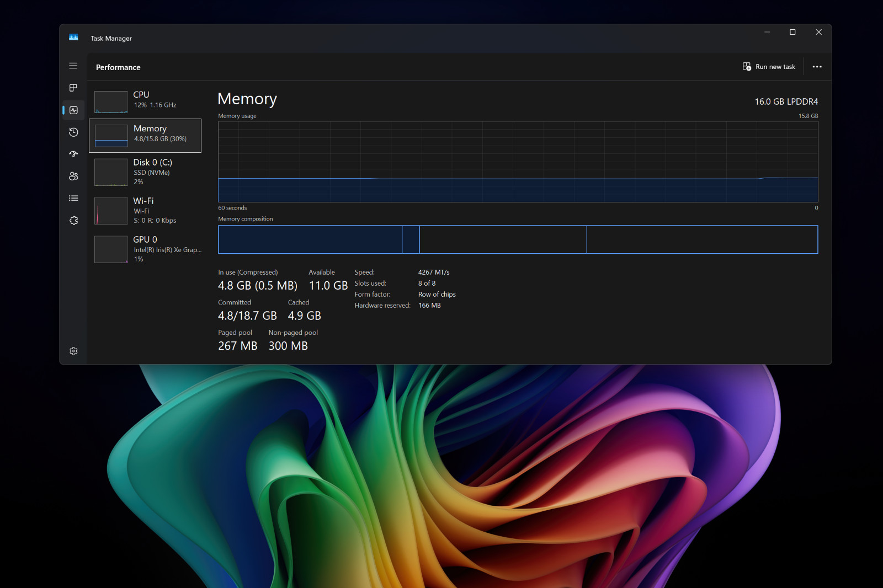Select the CPU performance item

tap(145, 102)
